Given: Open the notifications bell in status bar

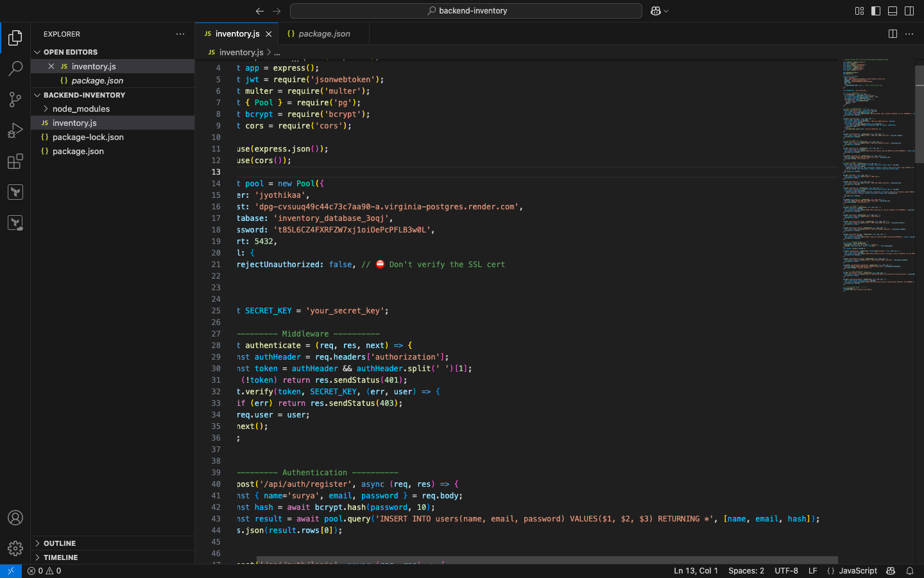Looking at the screenshot, I should pos(910,571).
